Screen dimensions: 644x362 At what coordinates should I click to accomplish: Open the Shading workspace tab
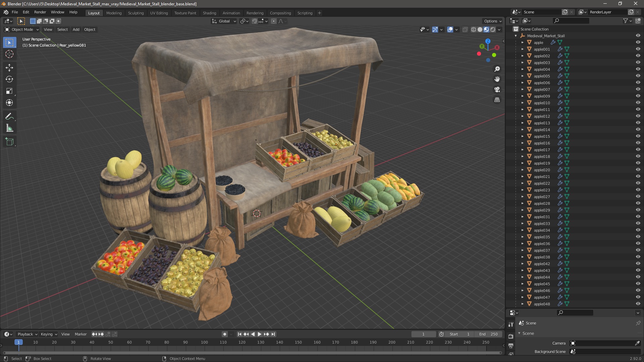tap(209, 13)
